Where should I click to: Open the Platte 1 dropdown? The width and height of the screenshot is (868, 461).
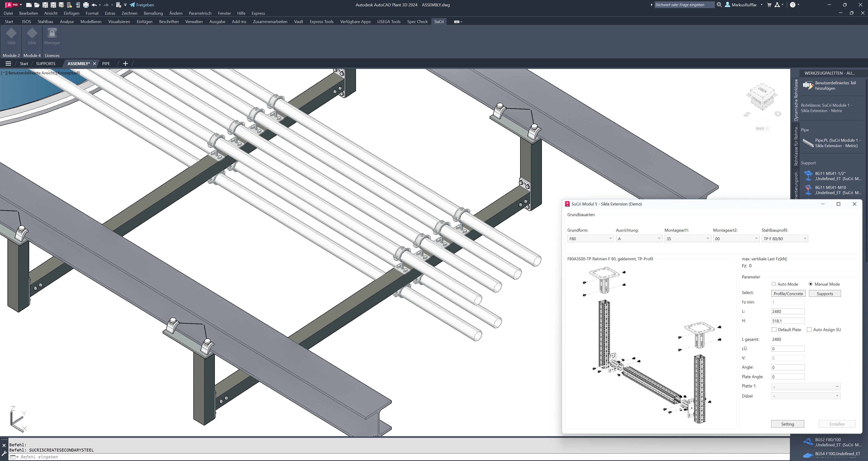coord(805,386)
